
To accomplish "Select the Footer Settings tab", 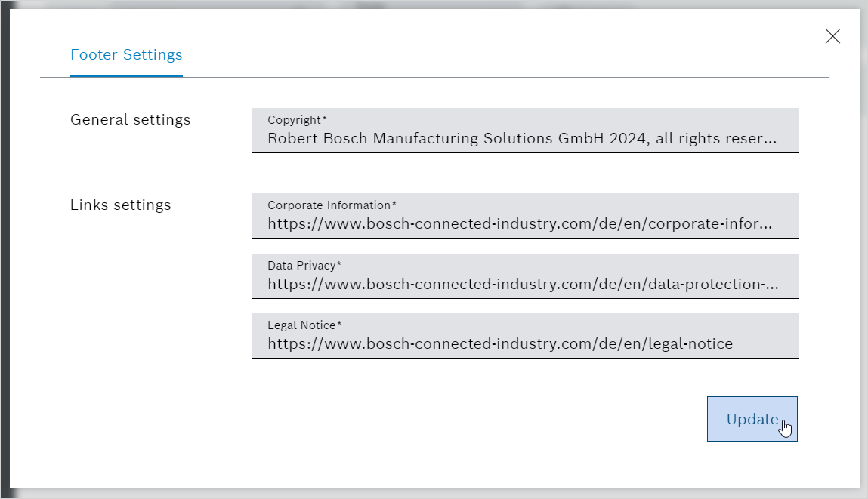I will click(x=126, y=55).
